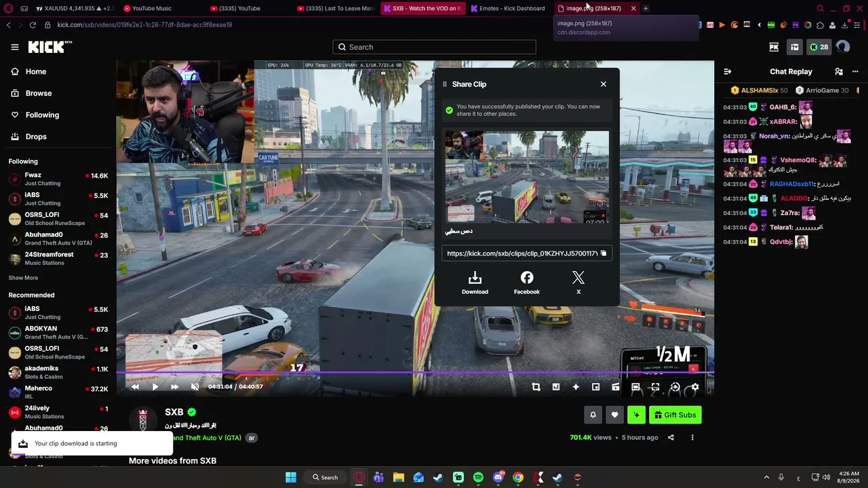
Task: Toggle picture-in-picture mode
Action: pyautogui.click(x=595, y=387)
